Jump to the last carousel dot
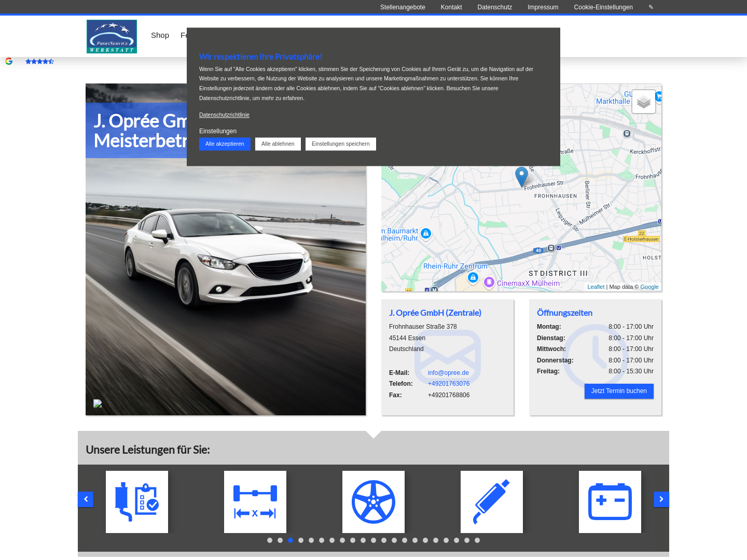747x560 pixels. click(477, 540)
